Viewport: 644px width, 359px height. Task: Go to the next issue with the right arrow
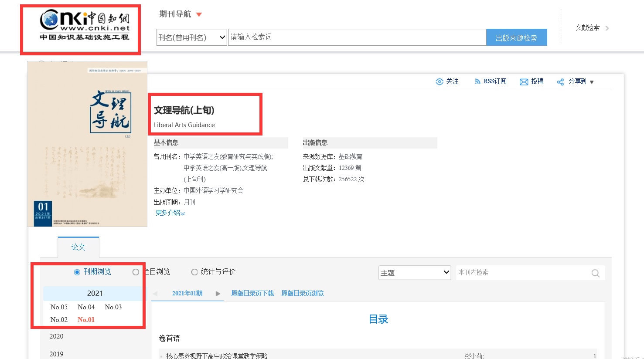click(x=218, y=294)
